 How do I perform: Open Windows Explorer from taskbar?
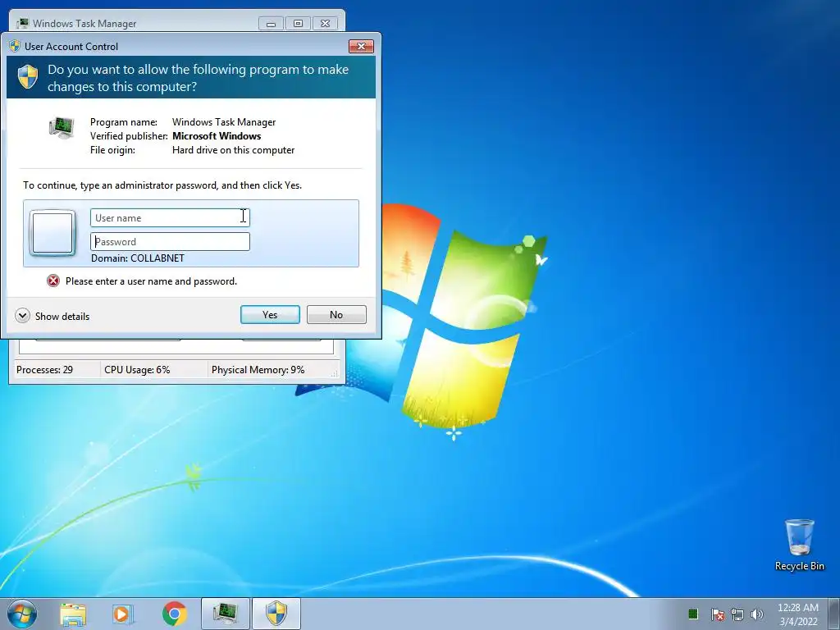click(73, 614)
